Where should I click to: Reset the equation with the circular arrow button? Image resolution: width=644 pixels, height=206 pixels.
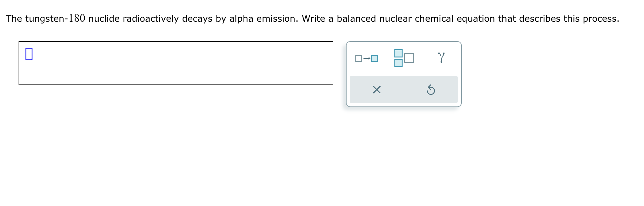(x=431, y=90)
